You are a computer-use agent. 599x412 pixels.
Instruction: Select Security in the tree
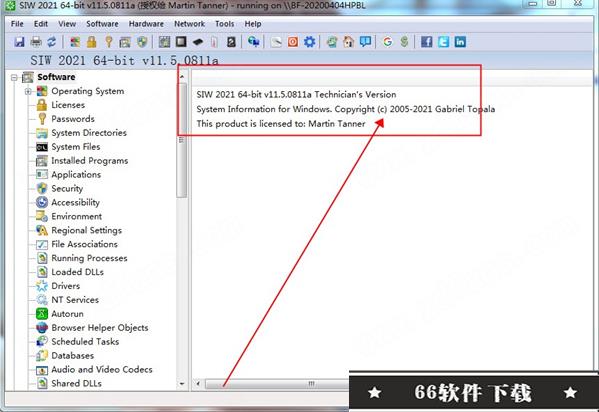click(67, 188)
